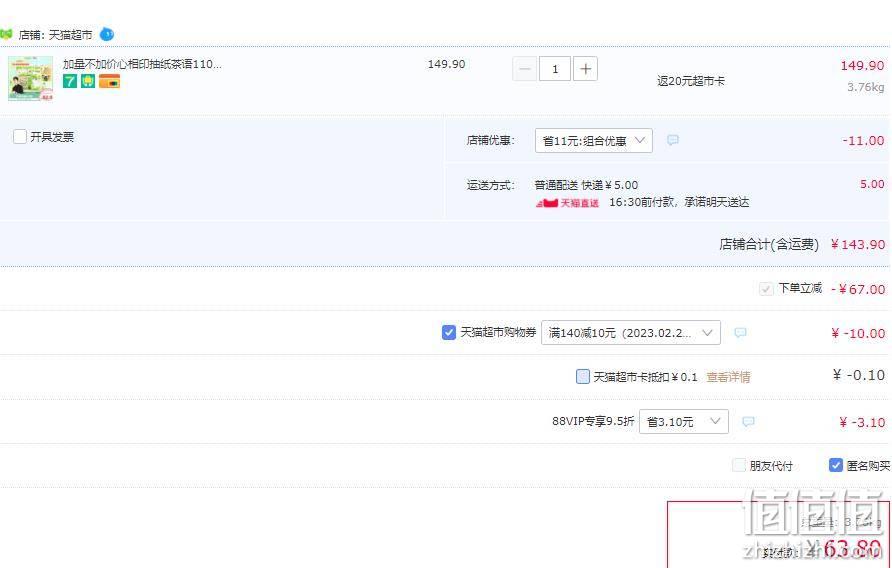Click the -¥67.00 discount amount
The image size is (892, 568).
pos(858,289)
